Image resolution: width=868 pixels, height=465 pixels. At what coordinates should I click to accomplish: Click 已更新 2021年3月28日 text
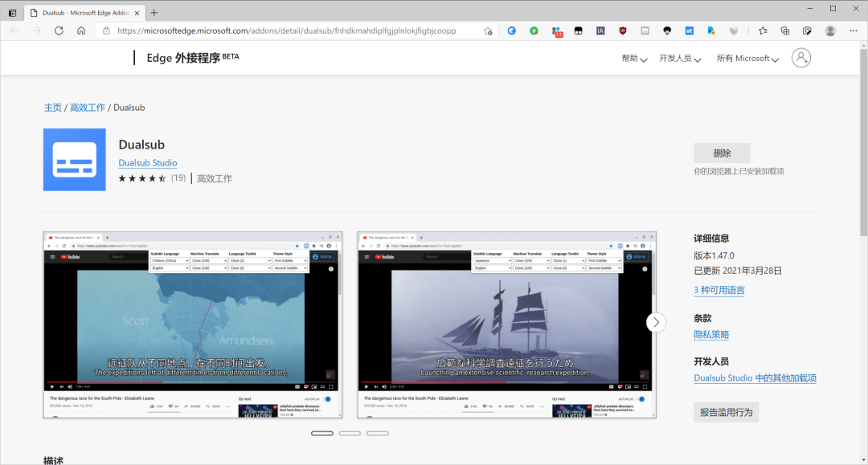(x=738, y=271)
